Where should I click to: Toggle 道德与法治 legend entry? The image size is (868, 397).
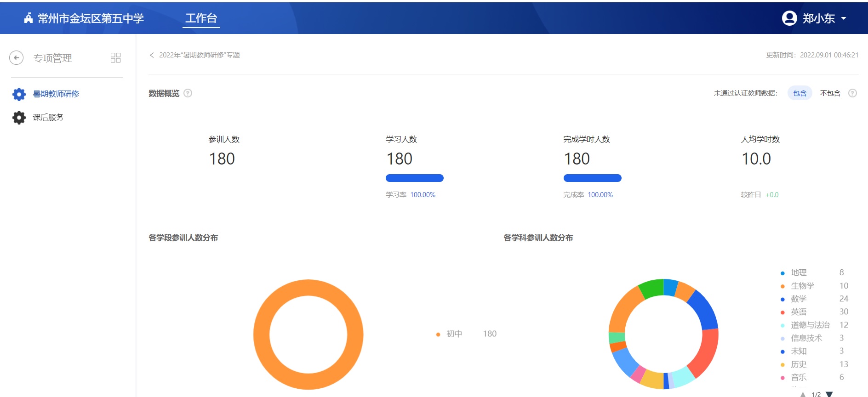(x=814, y=325)
